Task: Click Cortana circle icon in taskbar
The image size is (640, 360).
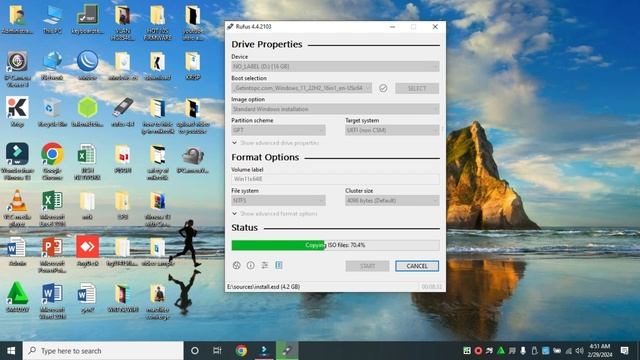Action: pos(195,351)
